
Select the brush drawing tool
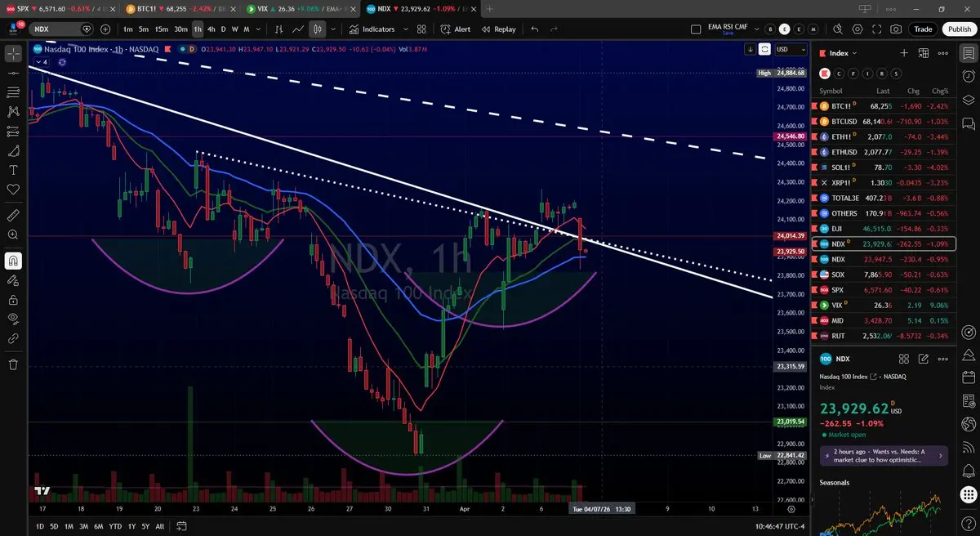(x=13, y=150)
